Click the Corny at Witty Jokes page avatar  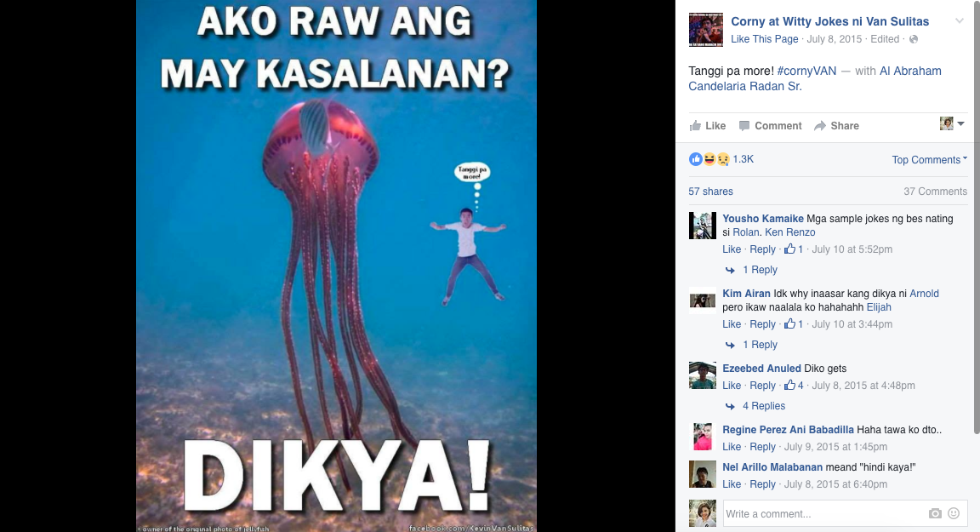pos(705,30)
